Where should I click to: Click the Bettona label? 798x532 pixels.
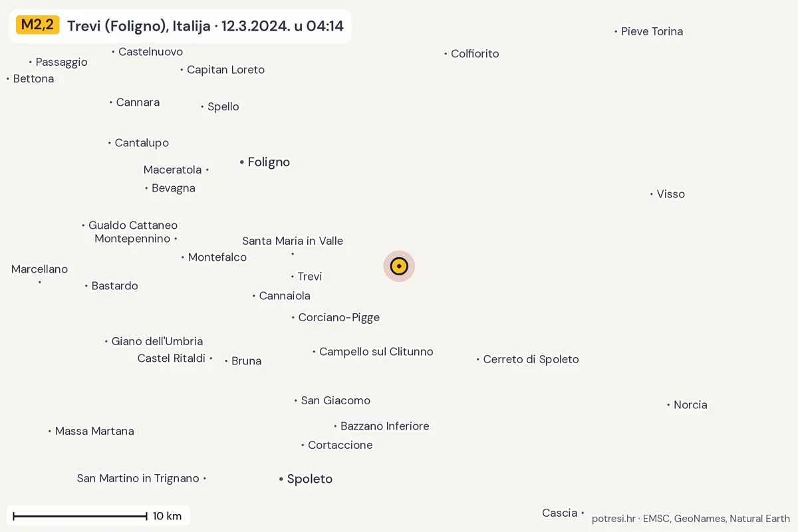[33, 79]
